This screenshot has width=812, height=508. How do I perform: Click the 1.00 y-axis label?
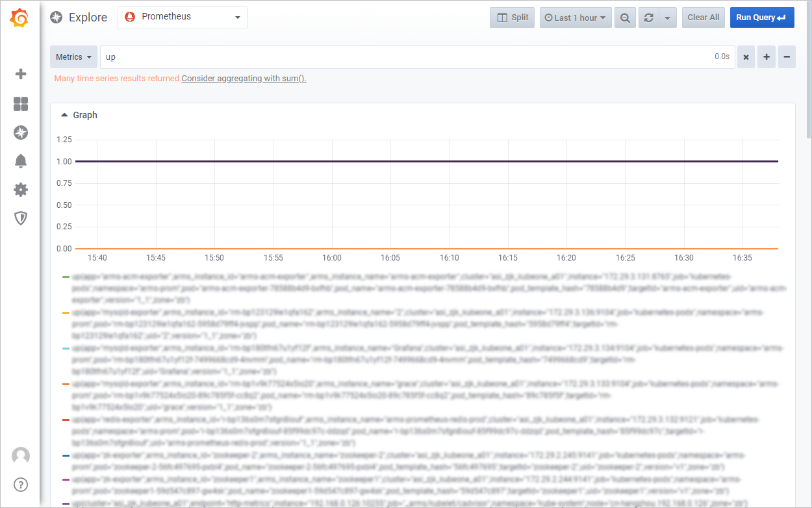(x=64, y=161)
